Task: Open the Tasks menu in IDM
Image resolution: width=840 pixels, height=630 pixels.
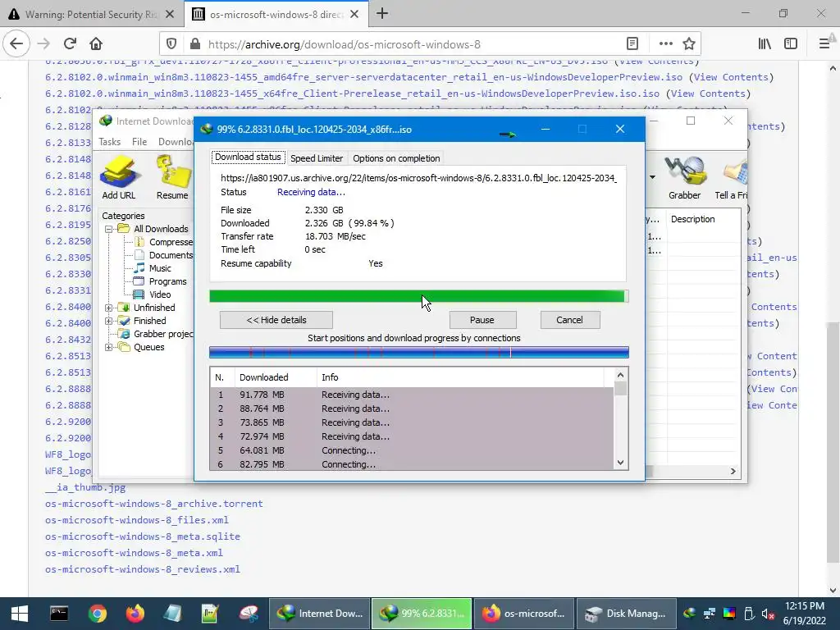Action: coord(109,141)
